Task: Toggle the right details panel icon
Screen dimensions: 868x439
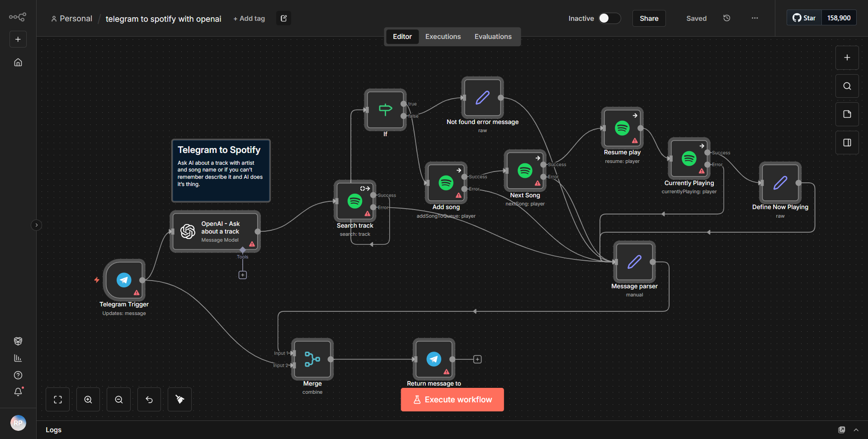Action: tap(847, 142)
